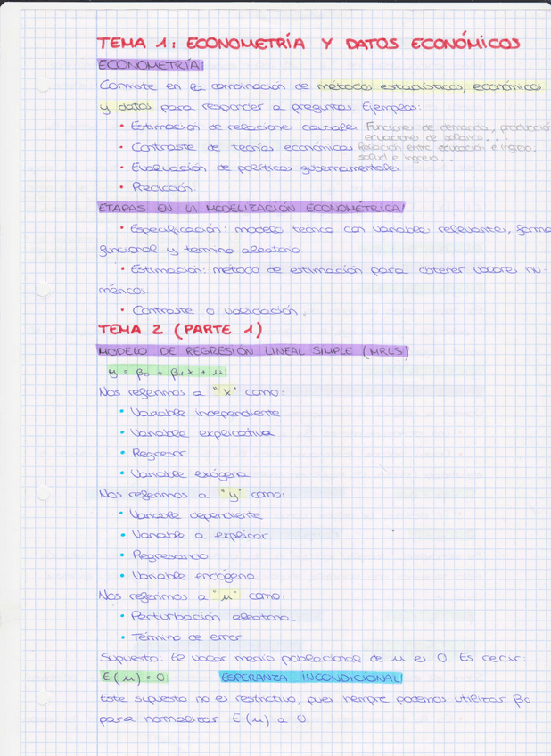The width and height of the screenshot is (551, 756).
Task: Click the bullet starting 'Estimación: método de estimación'
Action: point(332,270)
